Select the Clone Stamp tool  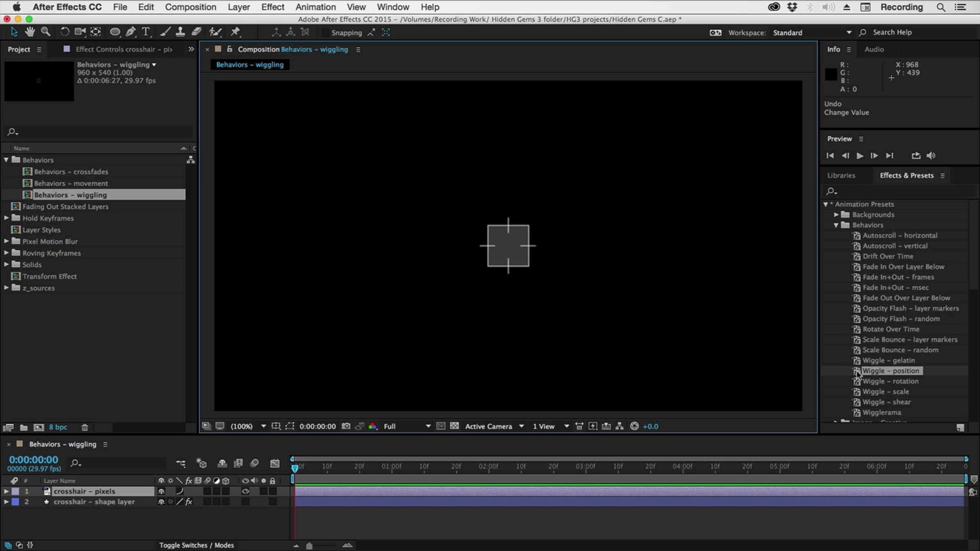click(180, 32)
